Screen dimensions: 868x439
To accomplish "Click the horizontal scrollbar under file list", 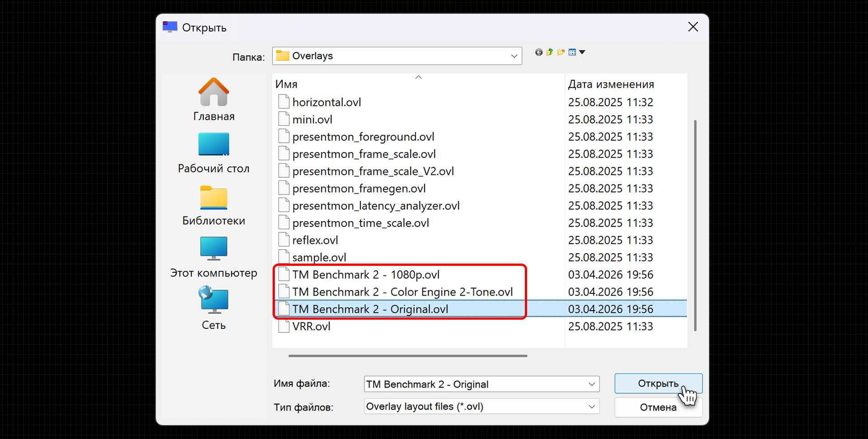I will tap(408, 356).
